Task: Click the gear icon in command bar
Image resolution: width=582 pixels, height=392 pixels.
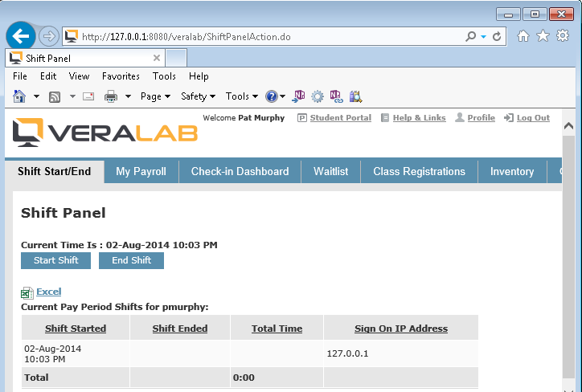Action: (x=318, y=96)
